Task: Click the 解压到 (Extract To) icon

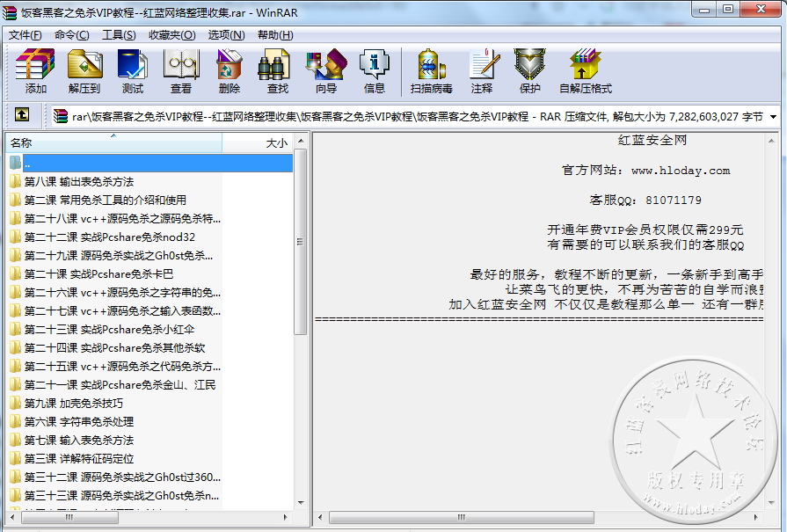Action: (84, 70)
